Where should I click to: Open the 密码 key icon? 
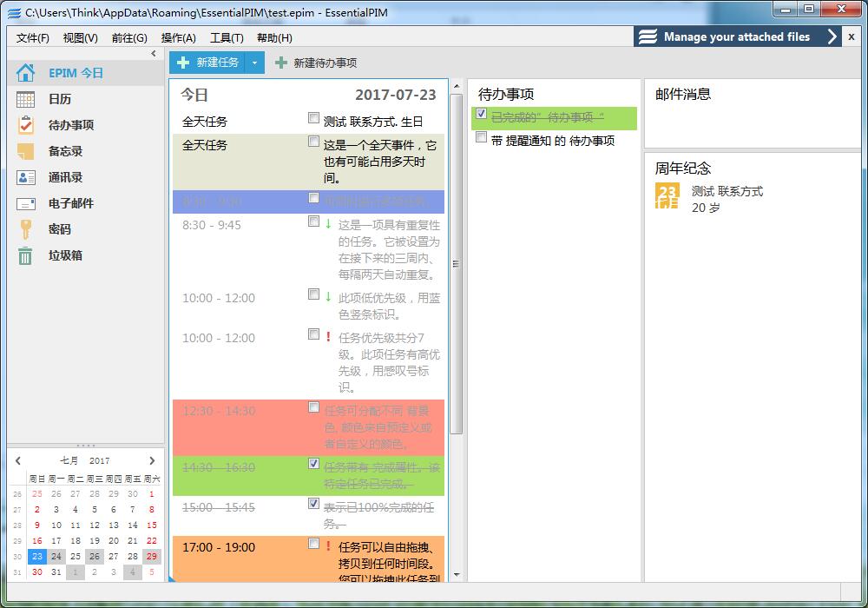[25, 229]
